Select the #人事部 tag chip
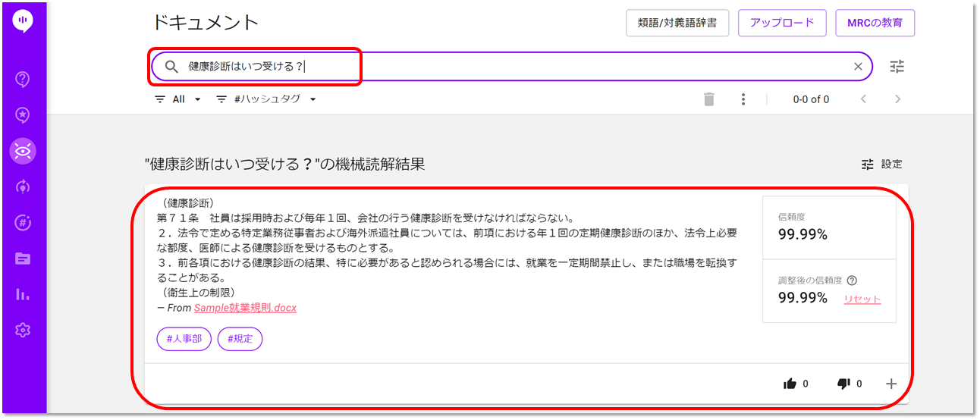The image size is (980, 420). pos(184,339)
